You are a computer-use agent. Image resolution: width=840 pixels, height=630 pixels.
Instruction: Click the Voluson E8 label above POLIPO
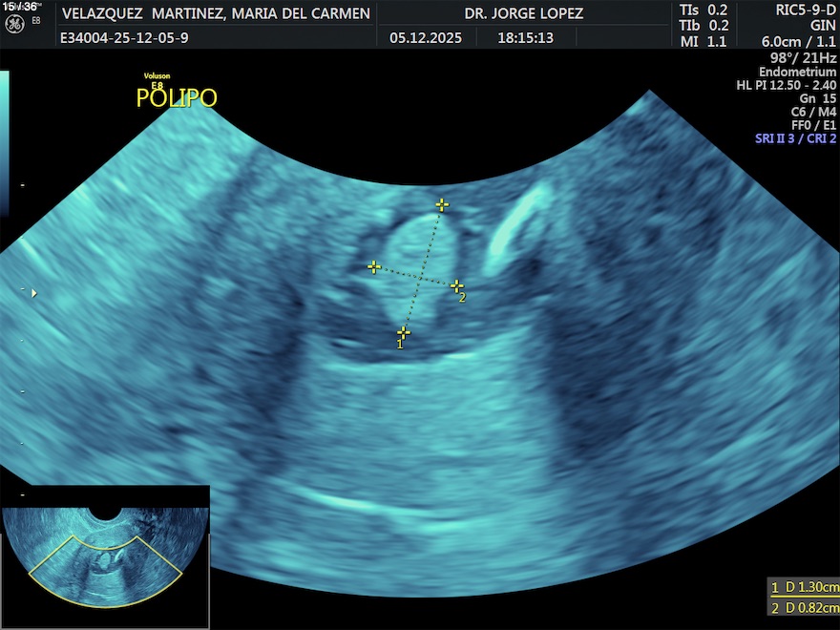coord(157,80)
